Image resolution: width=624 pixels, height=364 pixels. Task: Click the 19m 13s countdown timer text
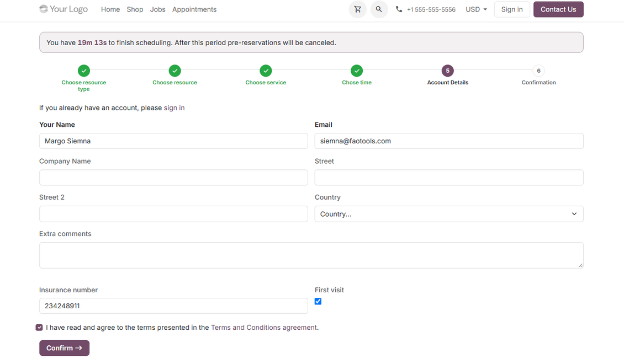[92, 42]
